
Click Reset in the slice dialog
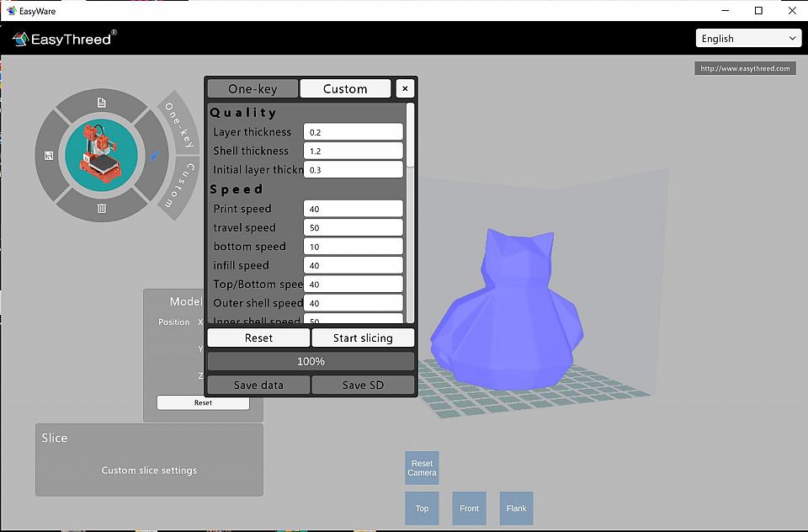pyautogui.click(x=258, y=338)
